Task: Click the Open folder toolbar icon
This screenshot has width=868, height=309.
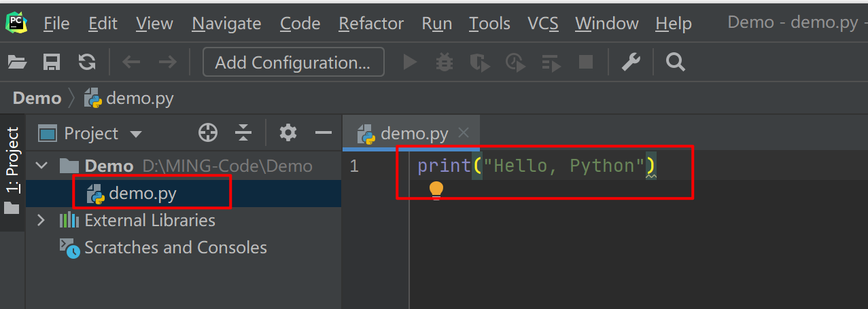Action: click(x=17, y=62)
